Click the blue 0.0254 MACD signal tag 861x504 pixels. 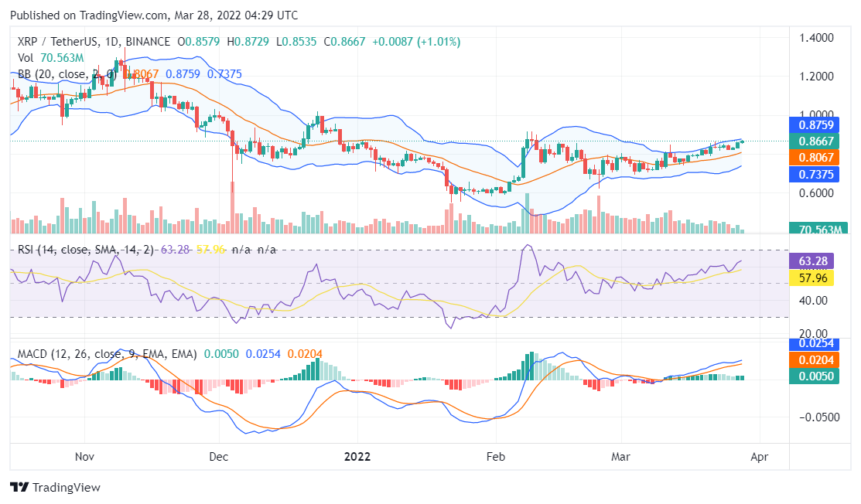click(815, 343)
